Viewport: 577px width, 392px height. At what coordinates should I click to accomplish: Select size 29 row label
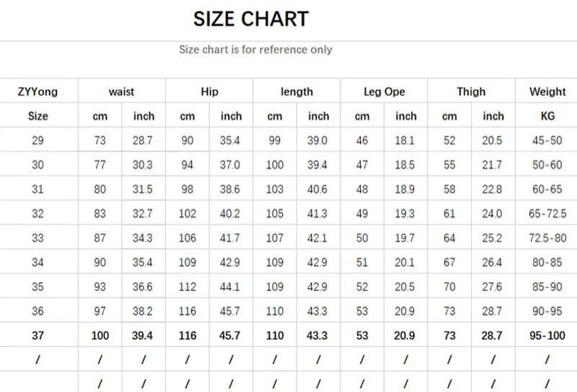(x=38, y=141)
